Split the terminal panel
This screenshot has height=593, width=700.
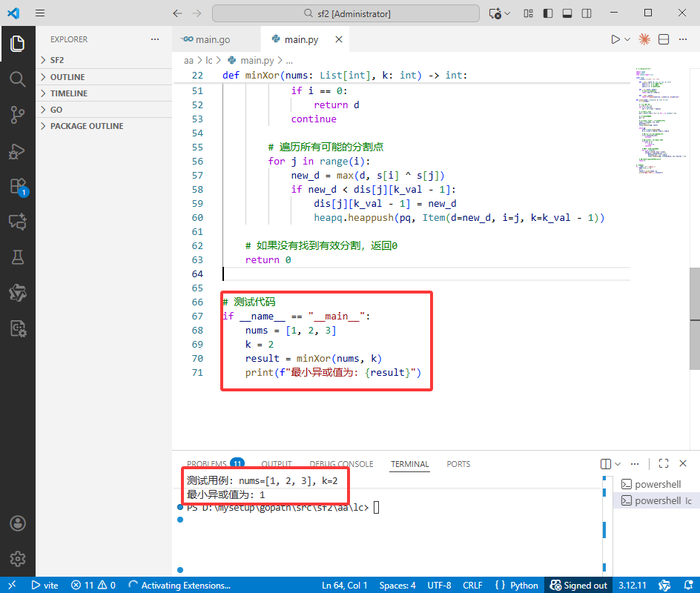pyautogui.click(x=605, y=464)
